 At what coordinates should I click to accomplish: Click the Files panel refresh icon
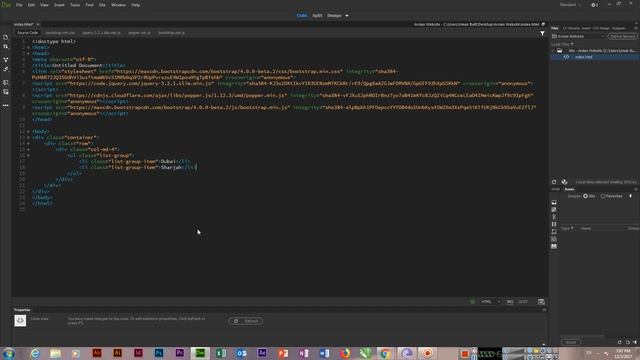coord(554,182)
